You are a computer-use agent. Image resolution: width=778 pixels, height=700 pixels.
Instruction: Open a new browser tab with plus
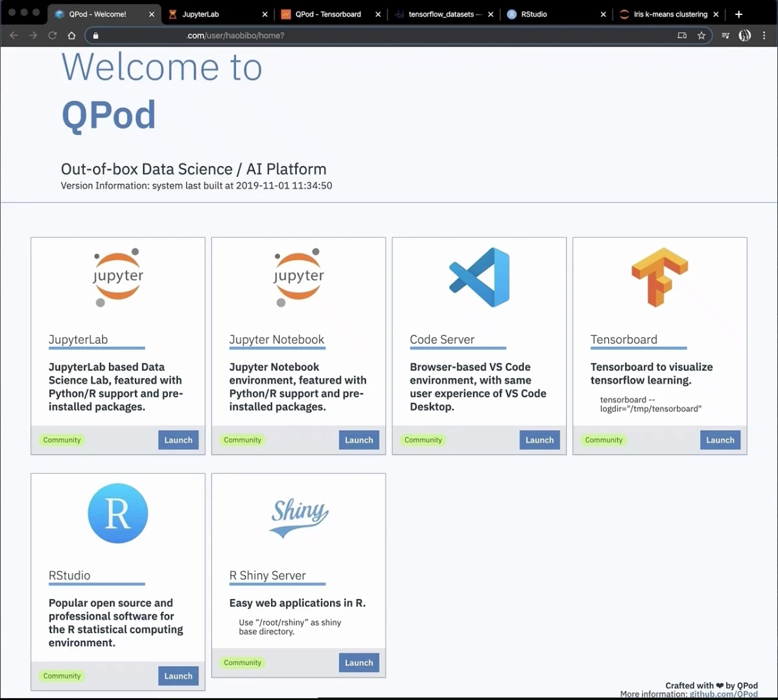click(x=738, y=14)
